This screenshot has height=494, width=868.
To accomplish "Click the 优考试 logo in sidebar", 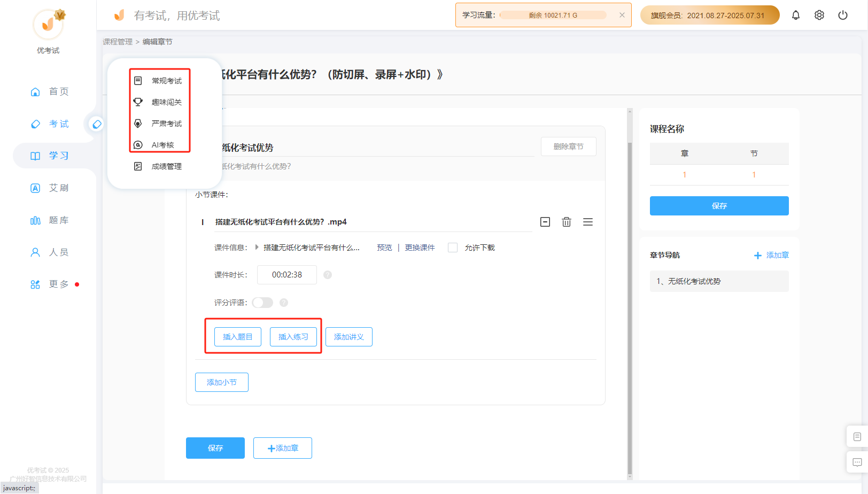I will tap(48, 24).
